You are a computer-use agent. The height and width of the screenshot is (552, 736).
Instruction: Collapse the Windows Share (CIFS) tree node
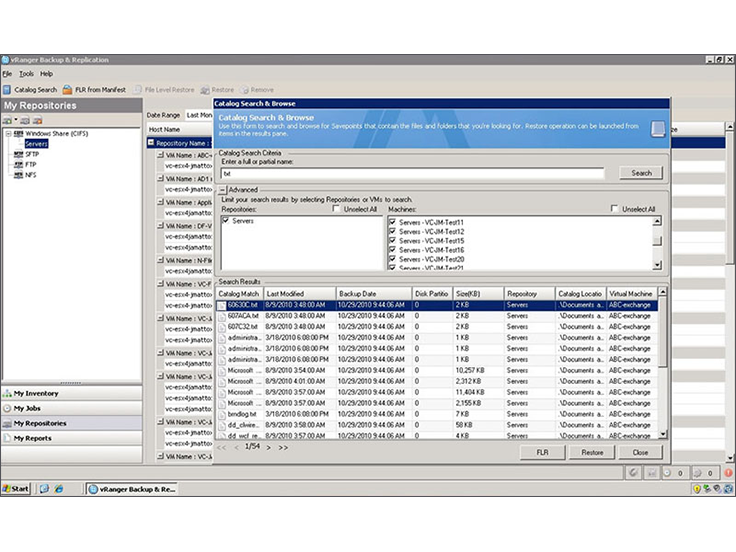point(8,134)
